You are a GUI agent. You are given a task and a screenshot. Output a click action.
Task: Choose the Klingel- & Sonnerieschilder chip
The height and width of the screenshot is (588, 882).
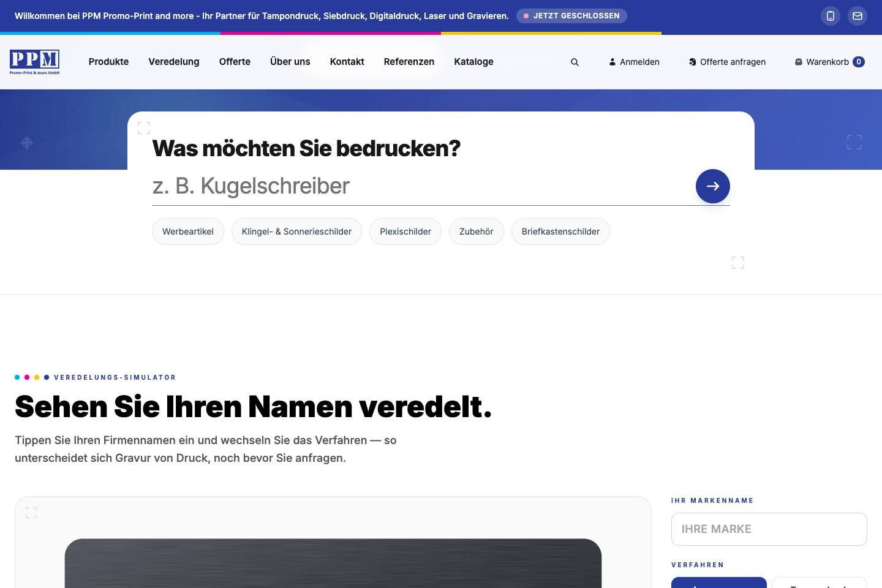click(x=296, y=232)
